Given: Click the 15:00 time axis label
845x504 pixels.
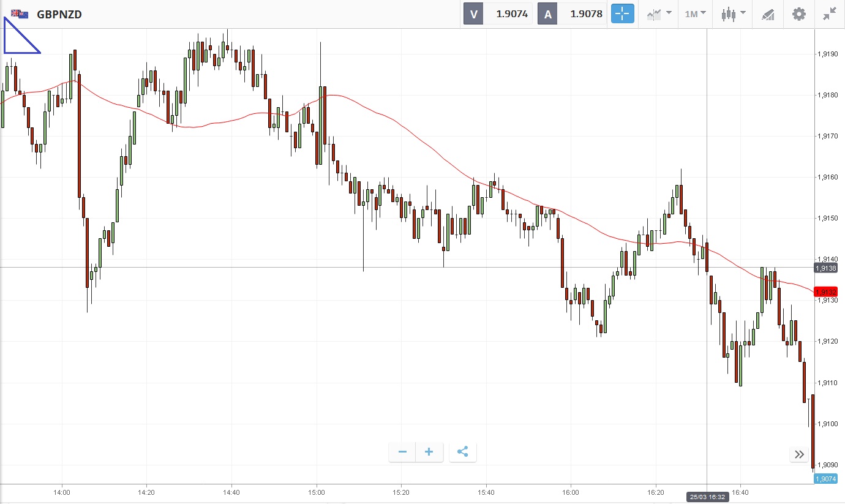Looking at the screenshot, I should coord(316,491).
